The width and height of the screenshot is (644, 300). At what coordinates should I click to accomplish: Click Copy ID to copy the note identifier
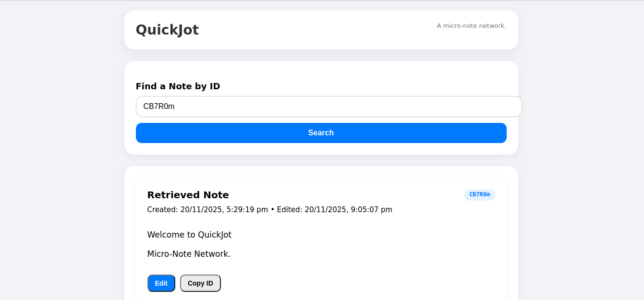[200, 283]
